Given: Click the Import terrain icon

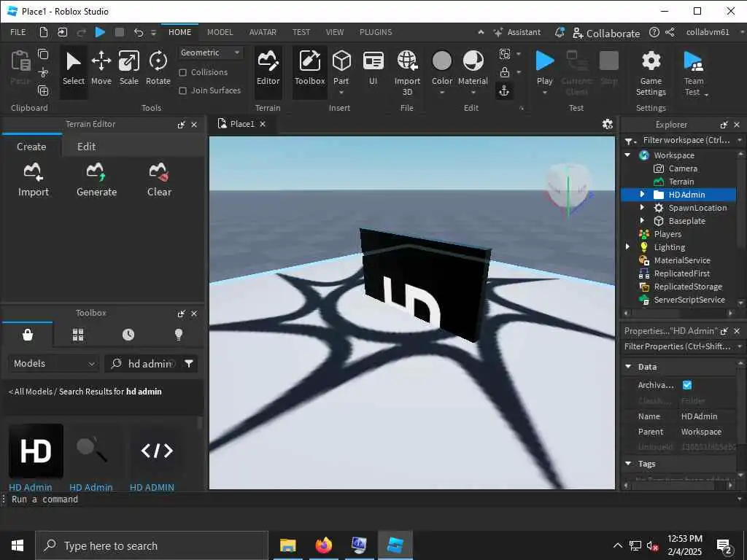Looking at the screenshot, I should [34, 179].
